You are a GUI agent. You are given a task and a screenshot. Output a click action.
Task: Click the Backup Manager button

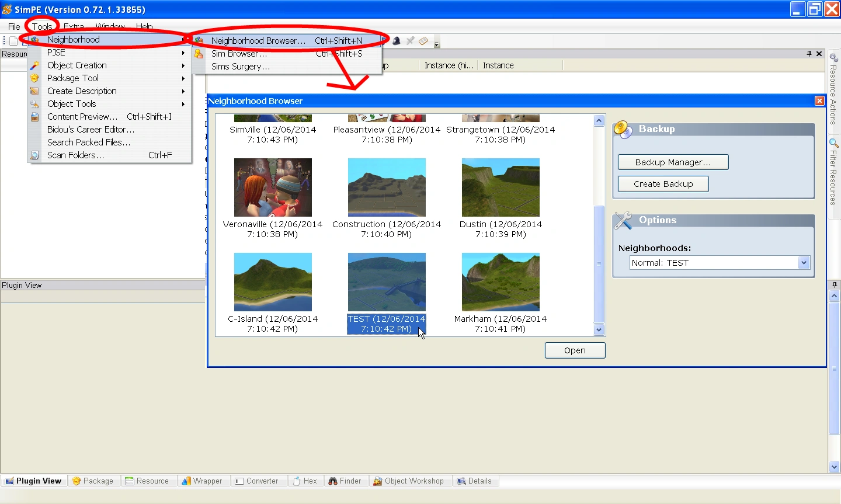[x=673, y=162]
